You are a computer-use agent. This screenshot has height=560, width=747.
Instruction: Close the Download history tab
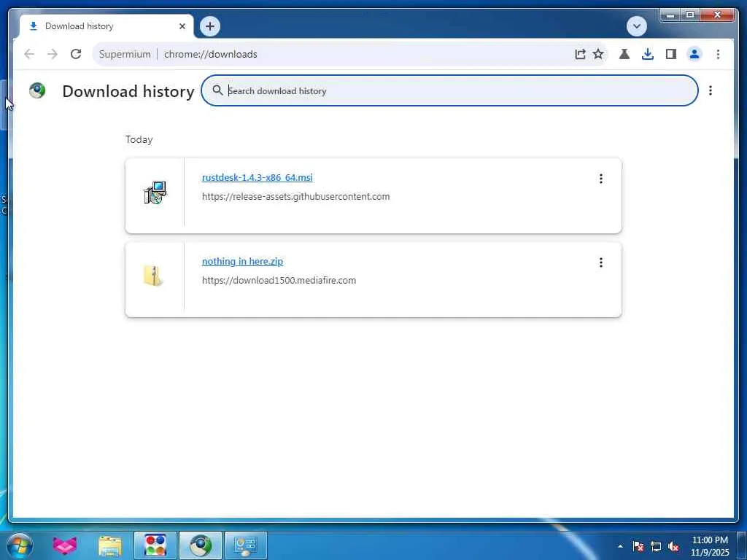click(182, 27)
